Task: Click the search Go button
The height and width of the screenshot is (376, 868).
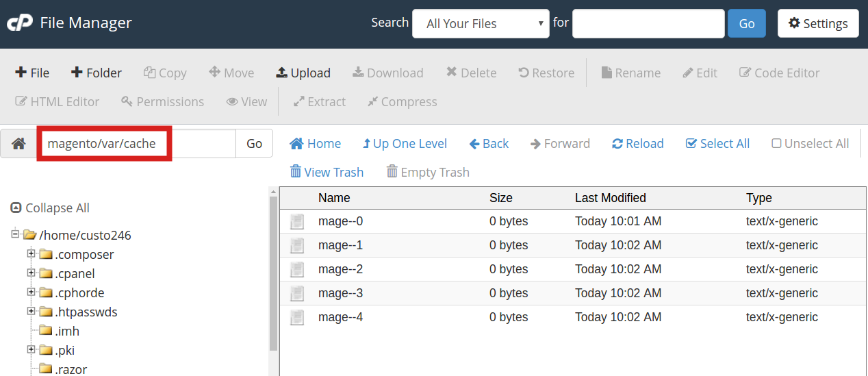Action: click(x=746, y=23)
